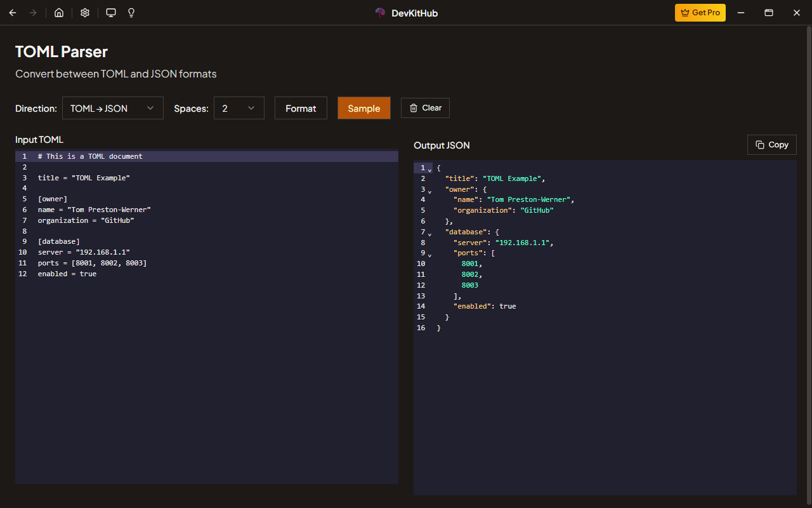The image size is (812, 508).
Task: Click the DevKitHub title text
Action: point(414,13)
